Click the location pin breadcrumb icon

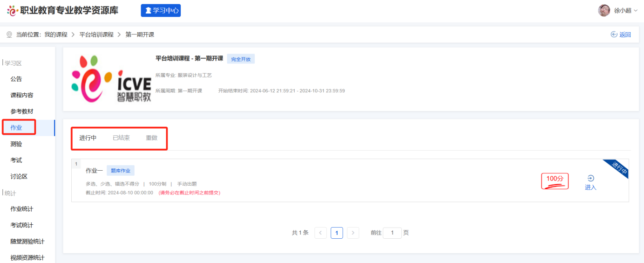coord(9,35)
